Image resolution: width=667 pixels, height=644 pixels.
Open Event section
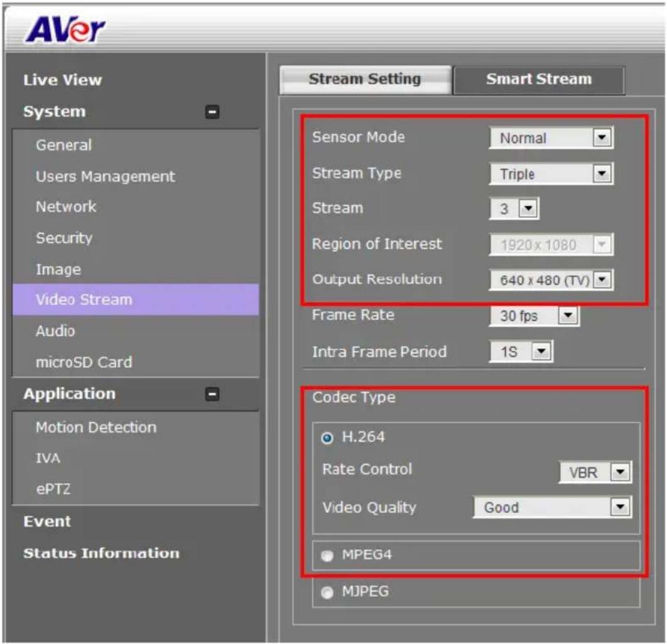point(47,521)
